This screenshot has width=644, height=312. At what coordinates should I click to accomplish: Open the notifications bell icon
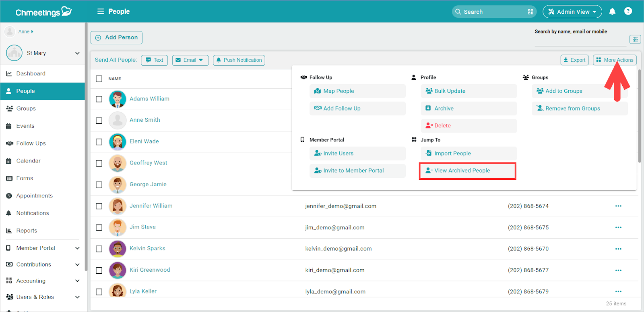612,11
